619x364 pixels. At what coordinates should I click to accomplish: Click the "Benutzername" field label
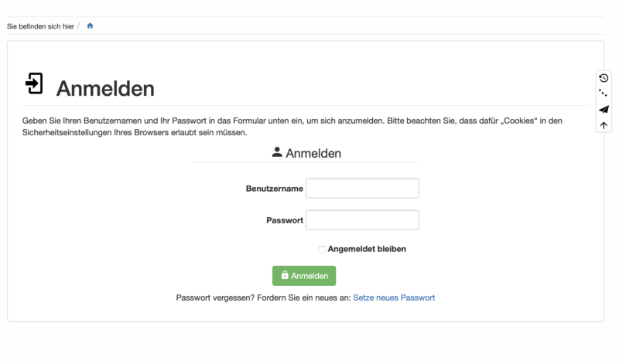tap(274, 189)
